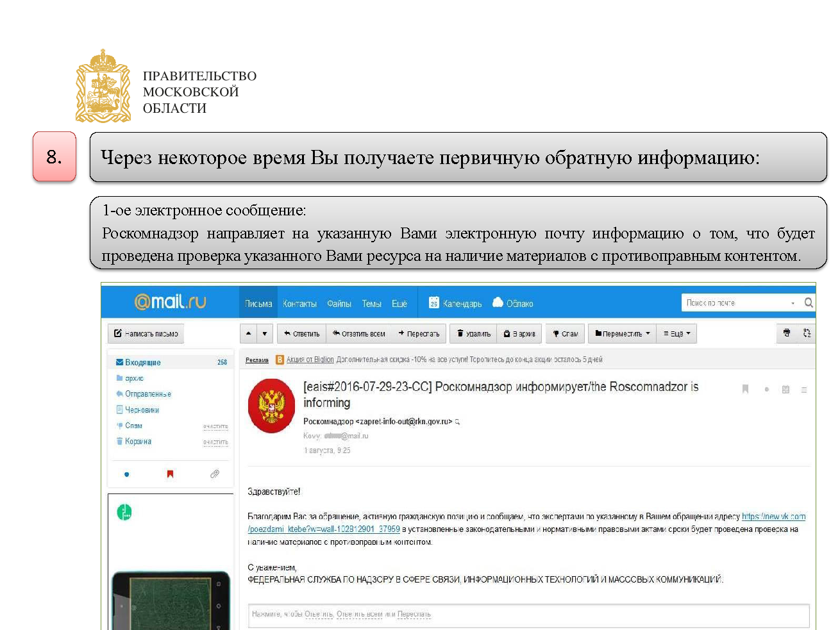The width and height of the screenshot is (840, 630).
Task: Open the Ещё actions dropdown in toolbar
Action: click(676, 333)
